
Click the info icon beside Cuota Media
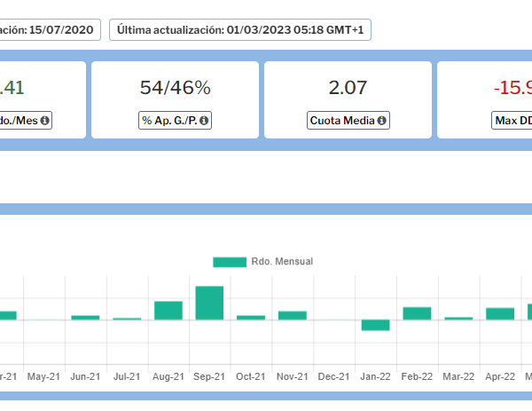click(381, 121)
